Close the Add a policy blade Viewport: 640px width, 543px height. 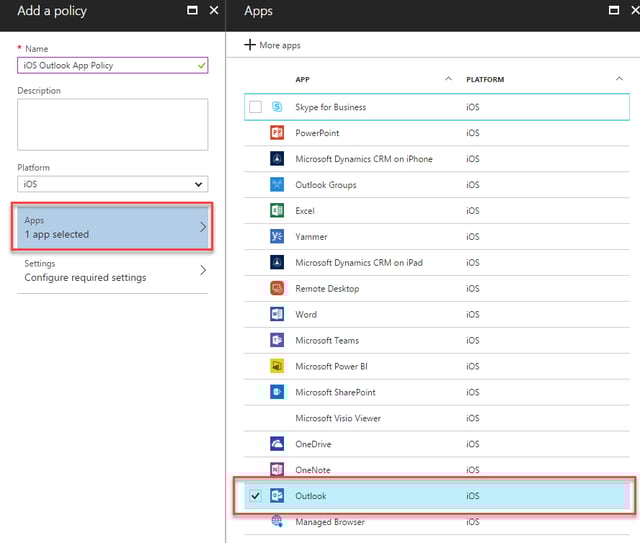[x=214, y=10]
